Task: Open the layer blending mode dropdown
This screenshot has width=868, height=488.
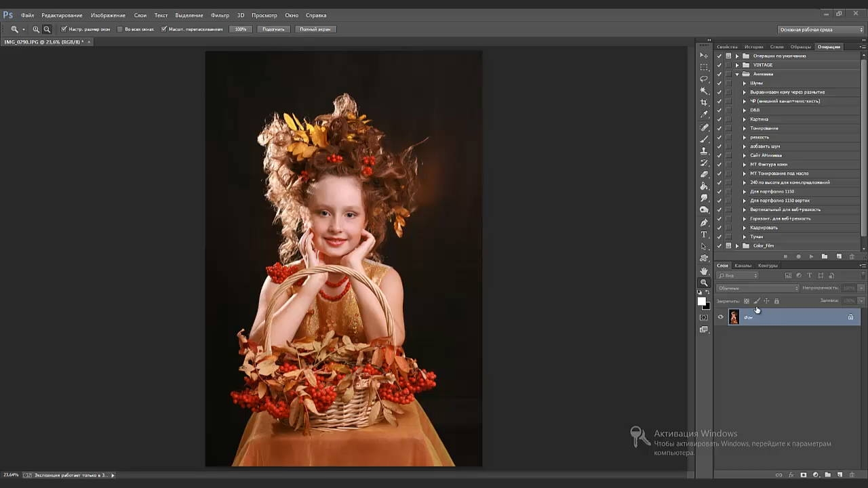Action: pos(757,288)
